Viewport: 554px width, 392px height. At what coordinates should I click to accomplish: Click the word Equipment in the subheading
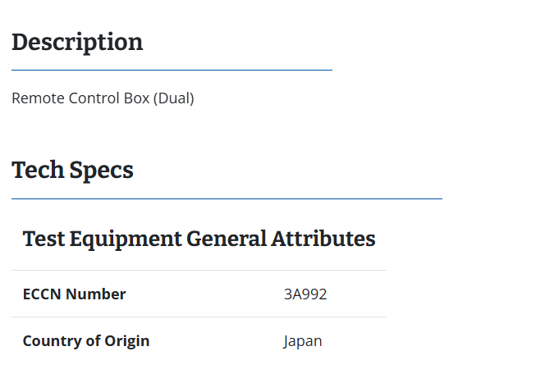[126, 239]
